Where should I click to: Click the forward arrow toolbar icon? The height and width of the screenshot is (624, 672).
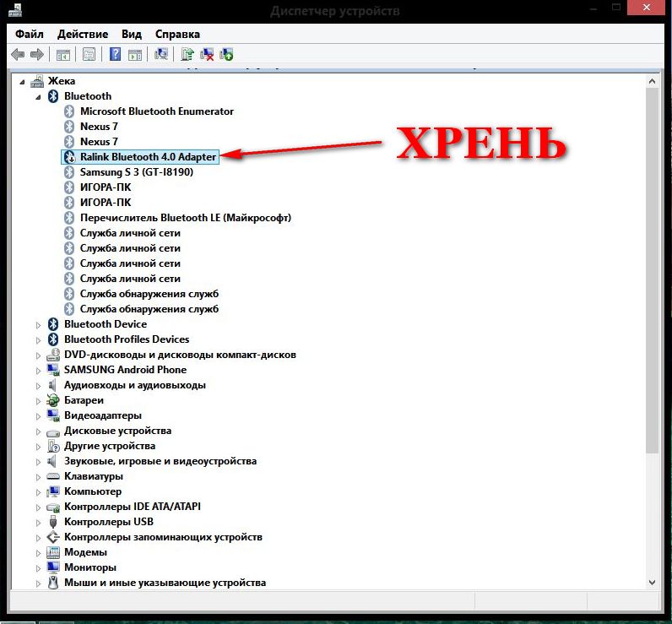[37, 54]
